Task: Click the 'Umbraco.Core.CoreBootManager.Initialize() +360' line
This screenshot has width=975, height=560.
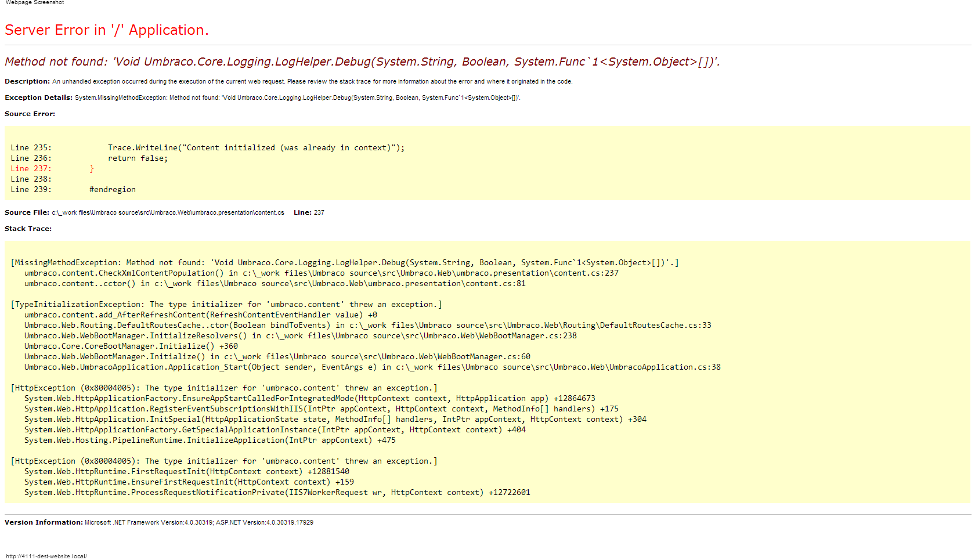Action: (131, 346)
